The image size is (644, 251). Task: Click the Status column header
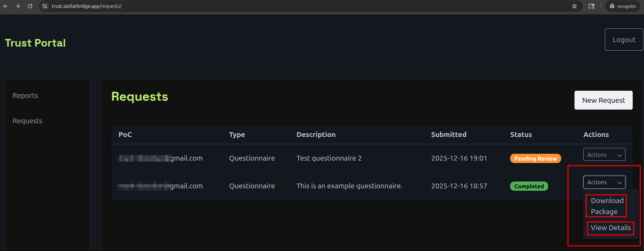coord(521,135)
